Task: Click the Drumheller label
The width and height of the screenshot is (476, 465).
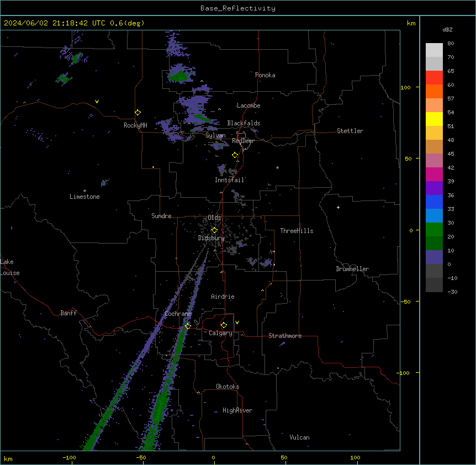Action: [x=352, y=269]
